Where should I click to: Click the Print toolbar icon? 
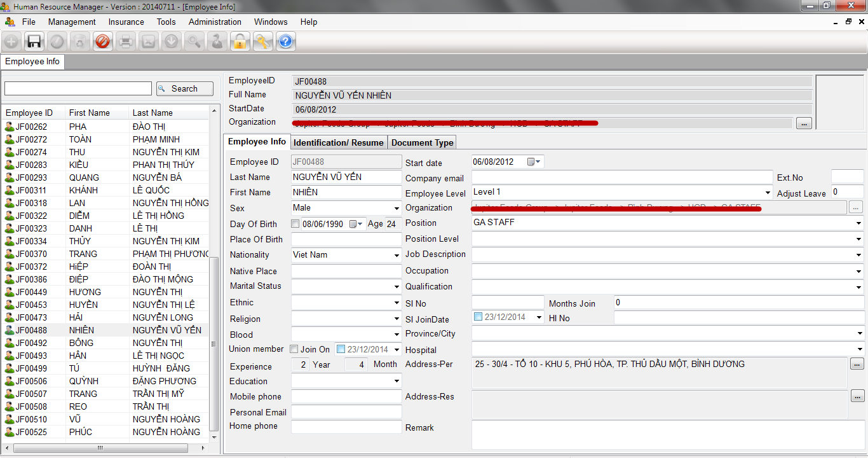(125, 42)
